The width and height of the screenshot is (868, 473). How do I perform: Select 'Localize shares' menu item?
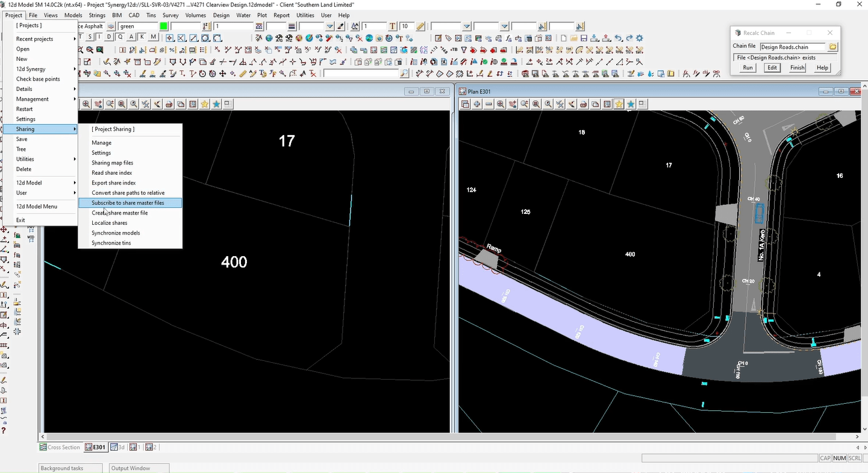pos(130,223)
